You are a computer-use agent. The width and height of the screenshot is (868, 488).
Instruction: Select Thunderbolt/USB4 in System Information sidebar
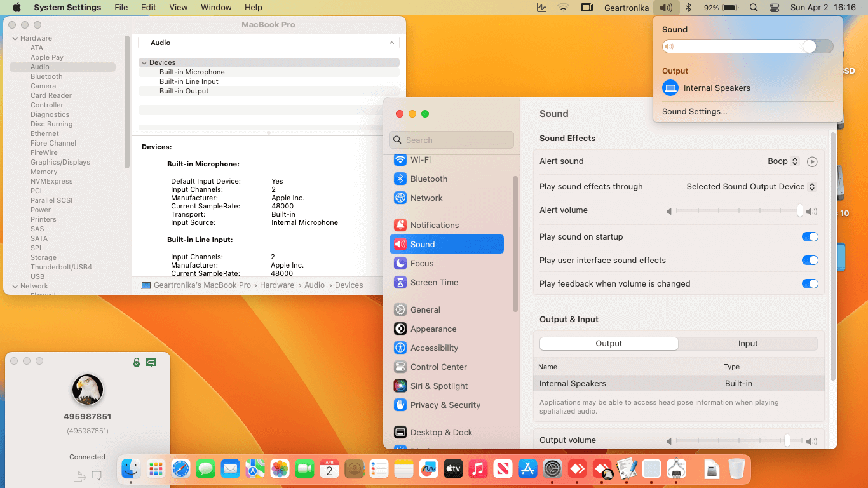61,267
